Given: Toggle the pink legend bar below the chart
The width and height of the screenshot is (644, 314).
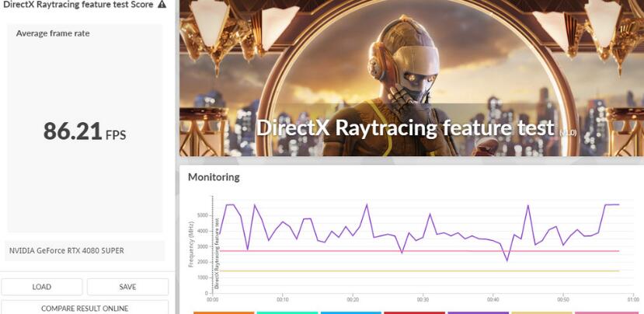Looking at the screenshot, I should (605, 312).
